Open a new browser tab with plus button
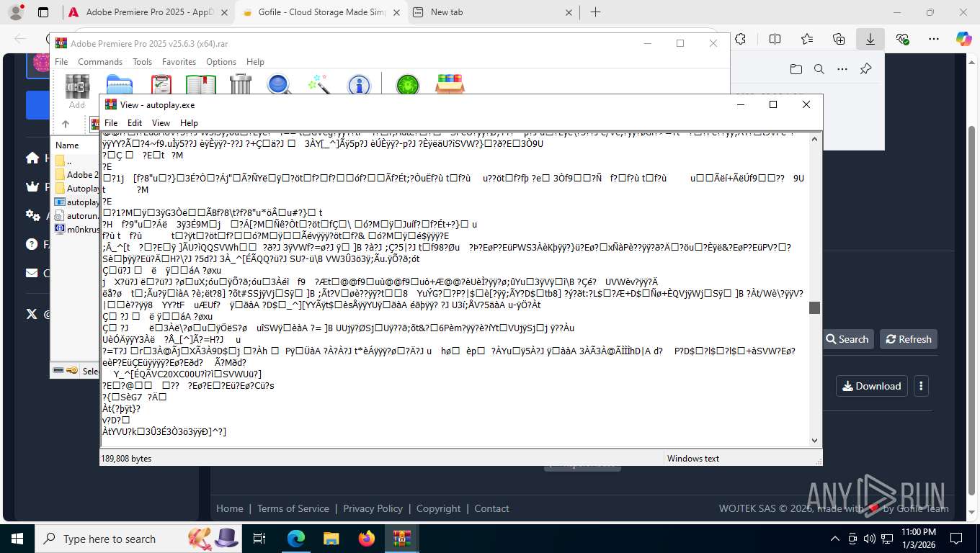 tap(595, 12)
